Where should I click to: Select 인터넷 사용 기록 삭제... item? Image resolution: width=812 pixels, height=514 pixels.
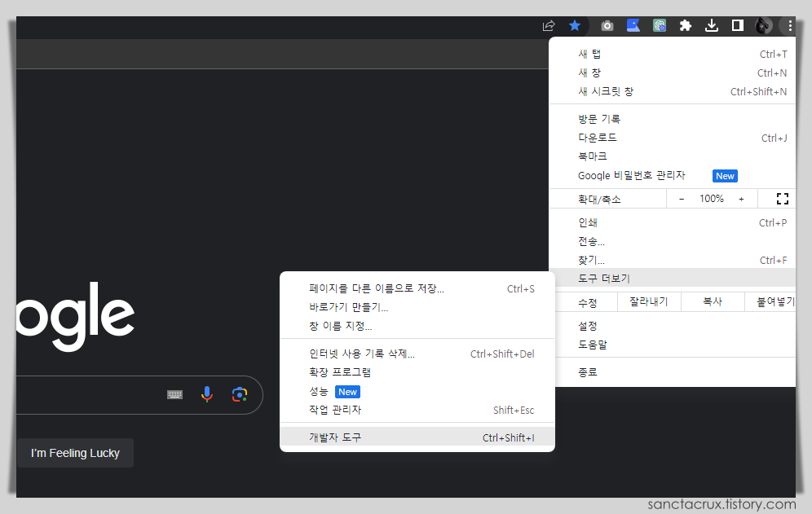pos(417,354)
